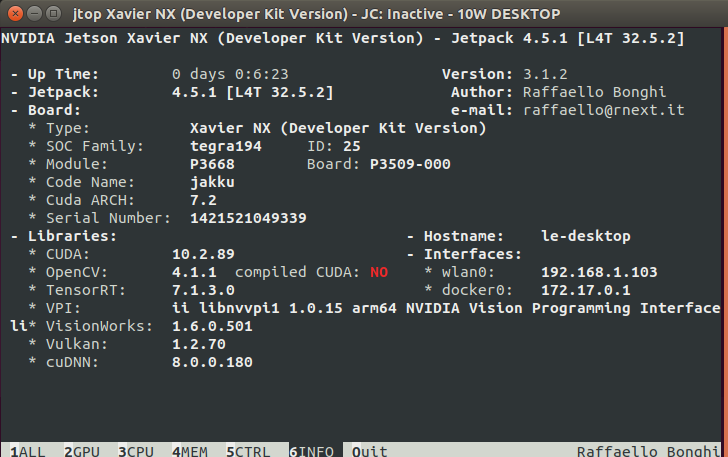Click the ID value 25

(351, 146)
